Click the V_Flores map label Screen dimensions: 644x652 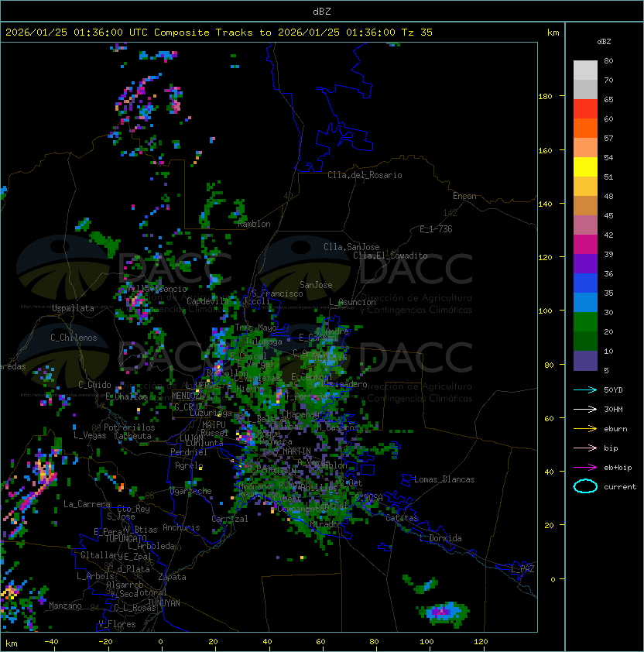point(117,625)
